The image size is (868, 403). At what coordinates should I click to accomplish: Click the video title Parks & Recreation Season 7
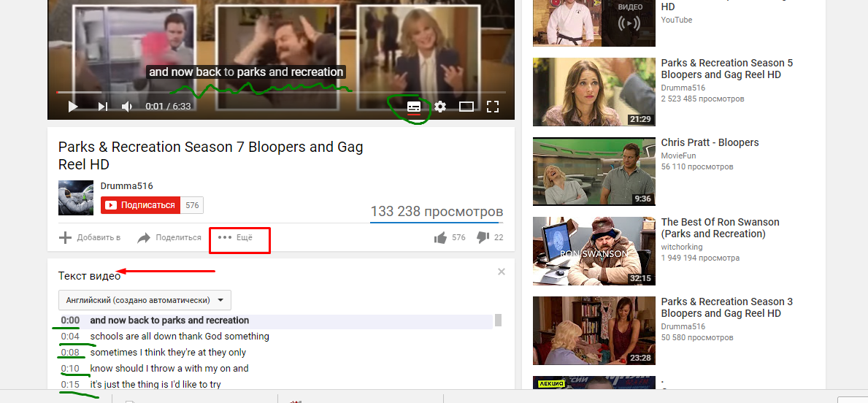tap(211, 156)
